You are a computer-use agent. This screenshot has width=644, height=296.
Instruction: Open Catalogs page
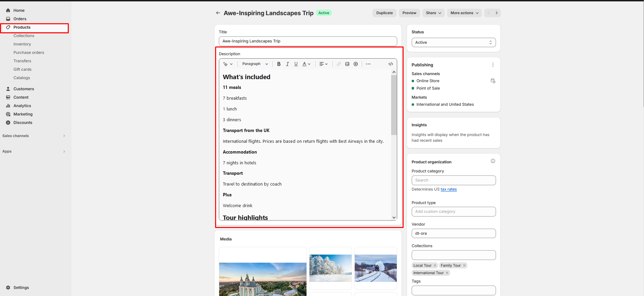pos(22,78)
